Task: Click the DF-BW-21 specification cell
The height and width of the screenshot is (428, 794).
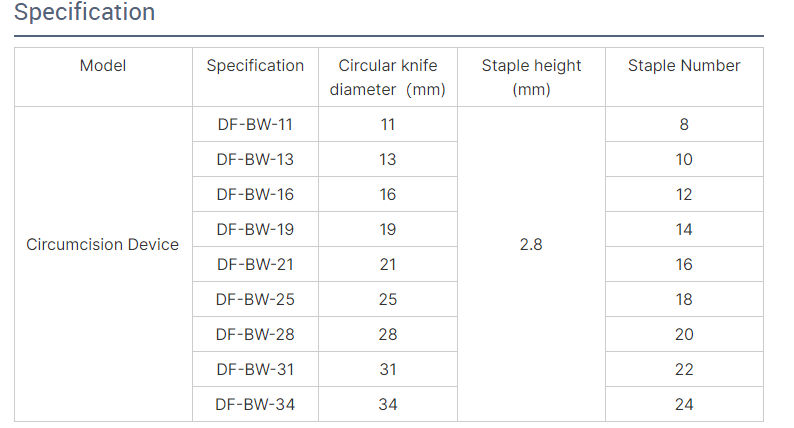Action: tap(255, 265)
